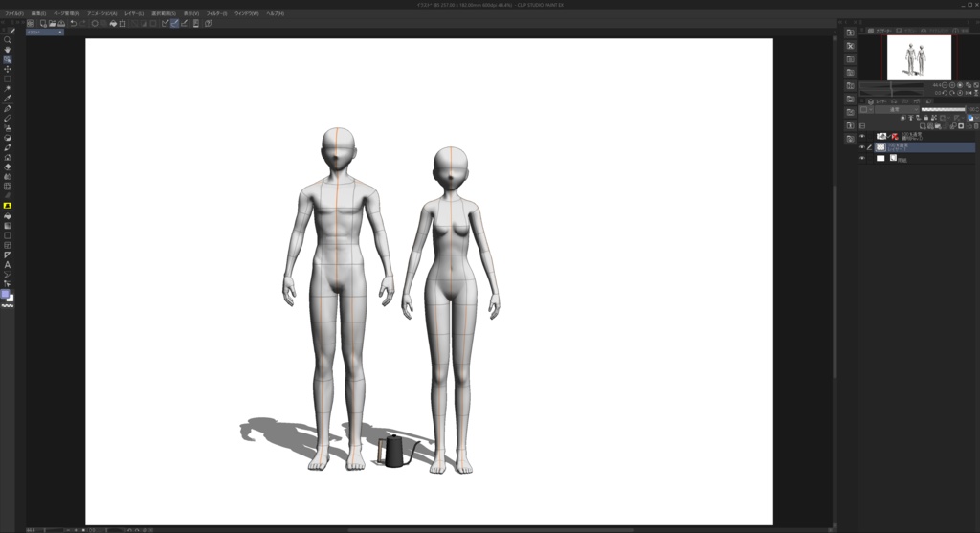The image size is (980, 533).
Task: Open the Scale/Rotate transform toolbar icon
Action: [122, 23]
